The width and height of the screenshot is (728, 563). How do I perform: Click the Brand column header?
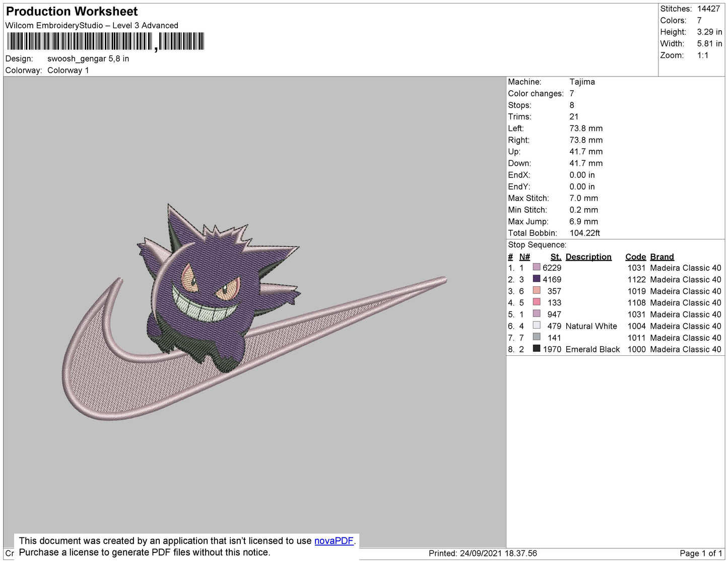tap(661, 257)
